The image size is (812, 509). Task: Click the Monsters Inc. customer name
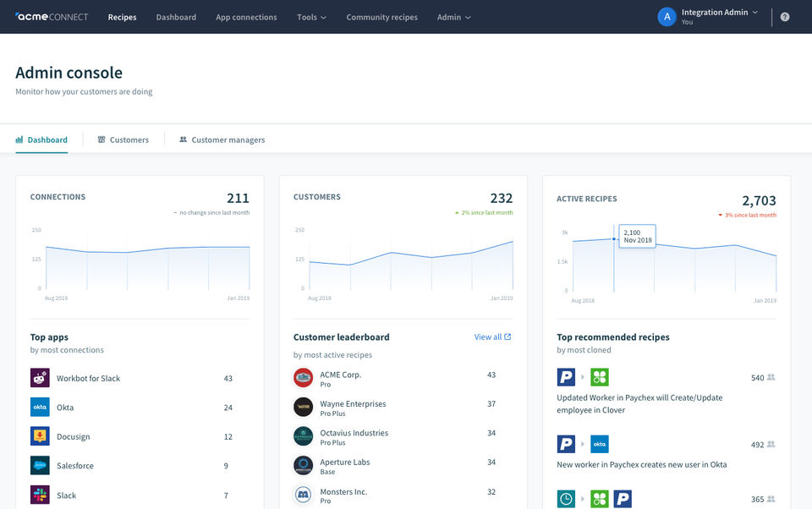(x=343, y=491)
